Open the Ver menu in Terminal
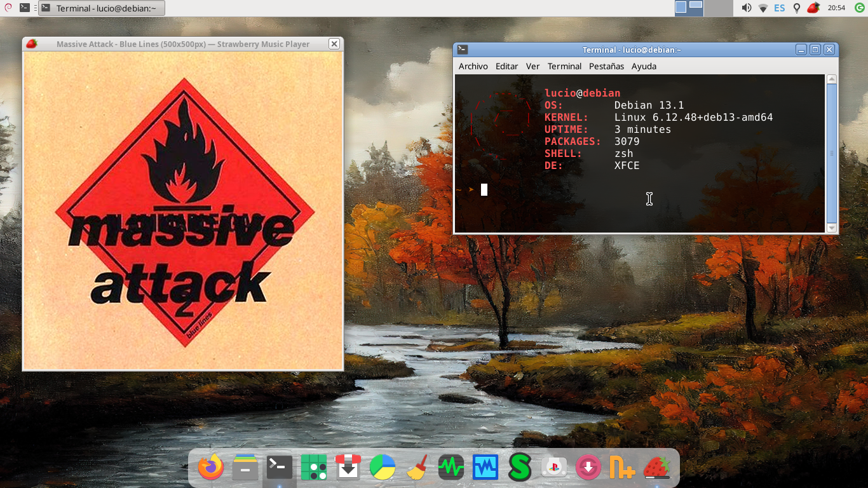This screenshot has width=868, height=488. (x=533, y=66)
